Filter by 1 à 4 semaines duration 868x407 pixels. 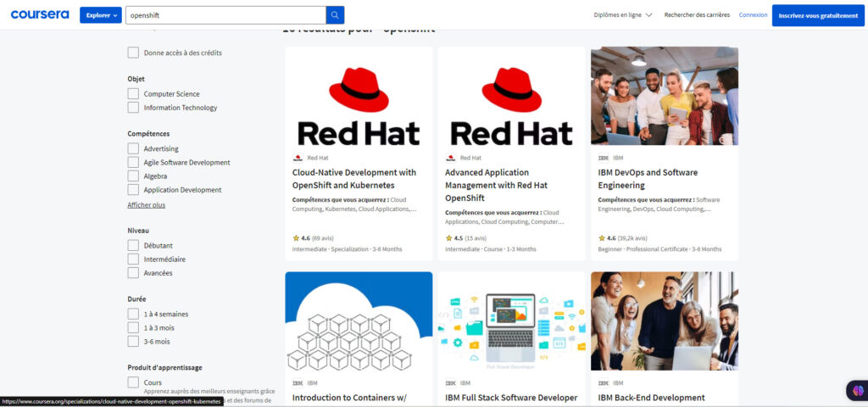pos(133,314)
